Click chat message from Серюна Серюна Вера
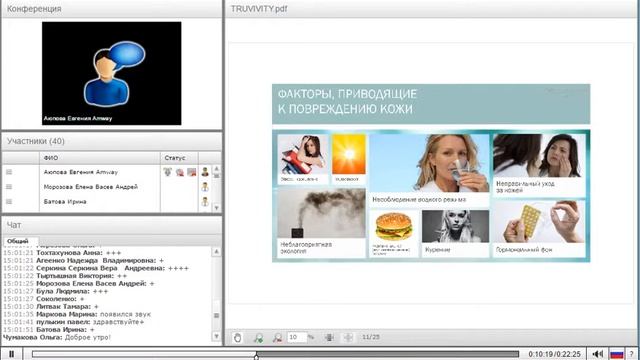Screen dimensions: 640x360 (x=96, y=268)
